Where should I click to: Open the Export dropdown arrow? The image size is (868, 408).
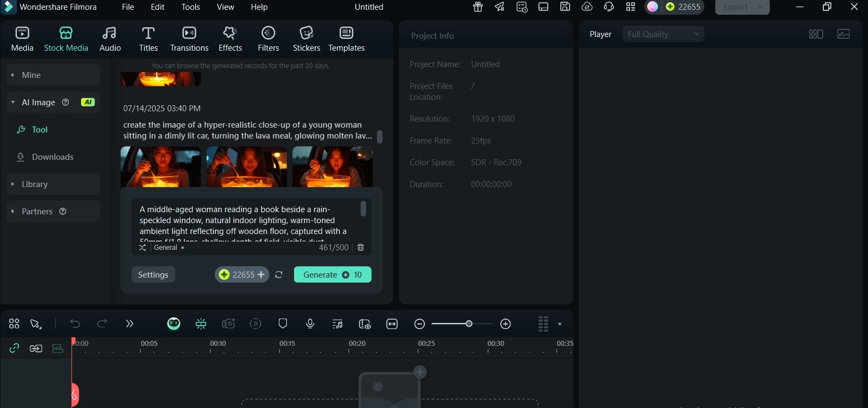[x=760, y=7]
